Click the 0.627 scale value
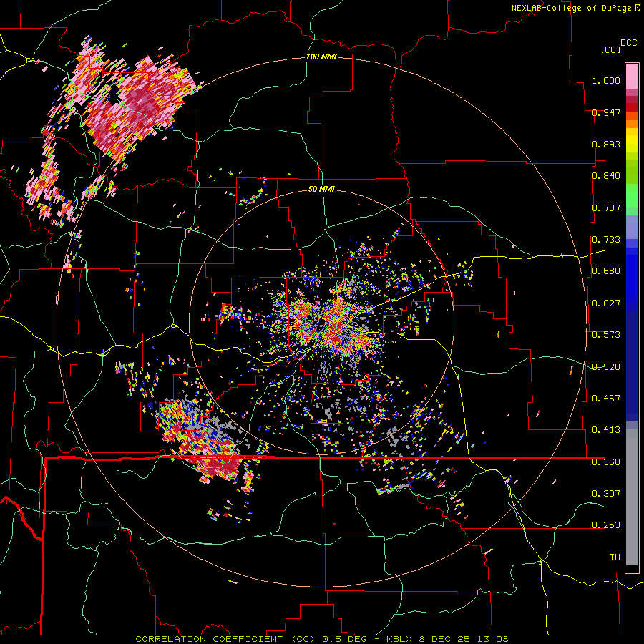The width and height of the screenshot is (644, 644). pyautogui.click(x=606, y=303)
